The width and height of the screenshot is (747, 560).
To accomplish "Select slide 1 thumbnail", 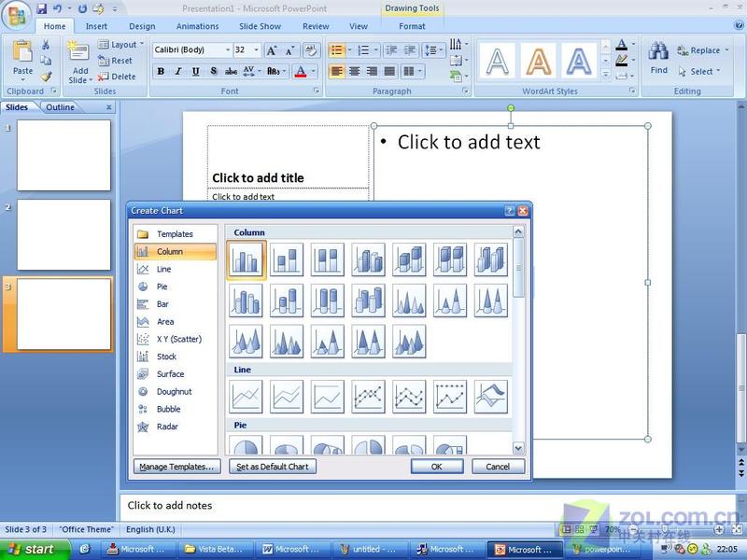I will [63, 155].
